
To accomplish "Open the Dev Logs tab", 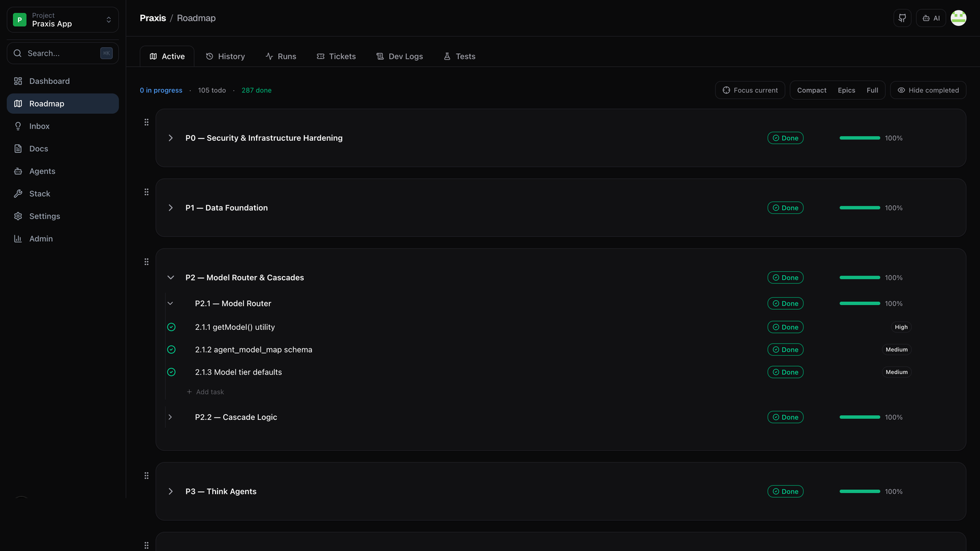I will click(x=399, y=56).
